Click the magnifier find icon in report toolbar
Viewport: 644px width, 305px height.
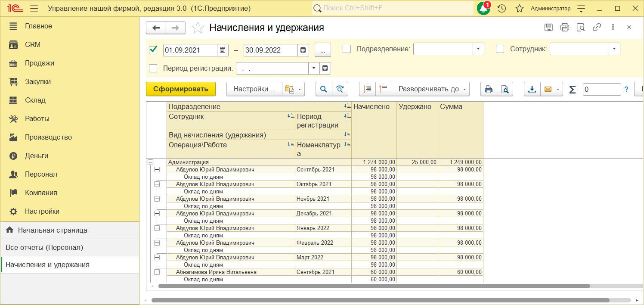click(x=323, y=89)
